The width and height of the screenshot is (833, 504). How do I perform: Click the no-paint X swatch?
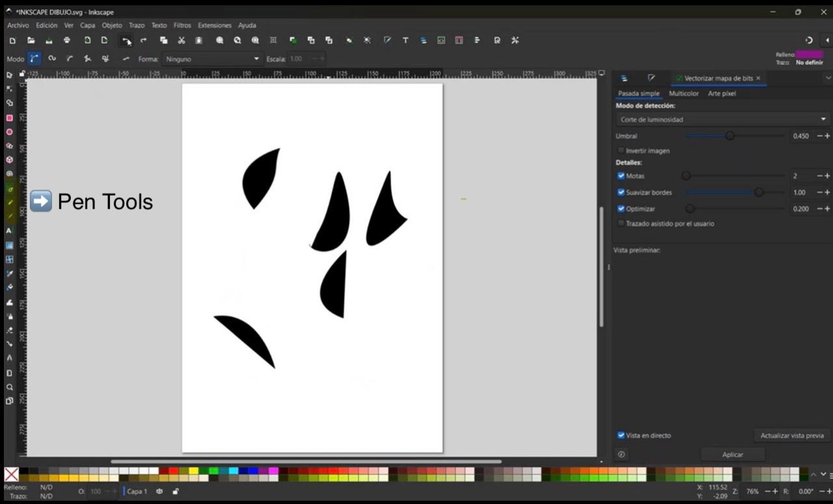click(x=12, y=475)
